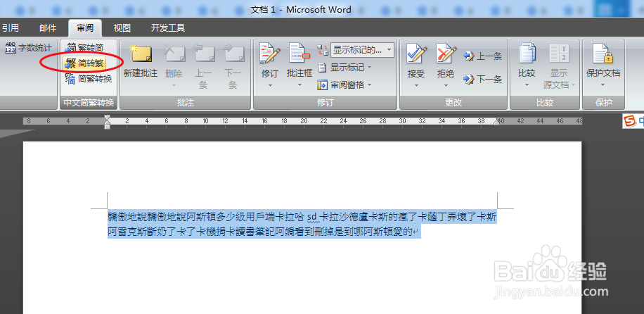Viewport: 644px width, 314px height.
Task: Click the 保护文档 lock icon
Action: point(603,54)
